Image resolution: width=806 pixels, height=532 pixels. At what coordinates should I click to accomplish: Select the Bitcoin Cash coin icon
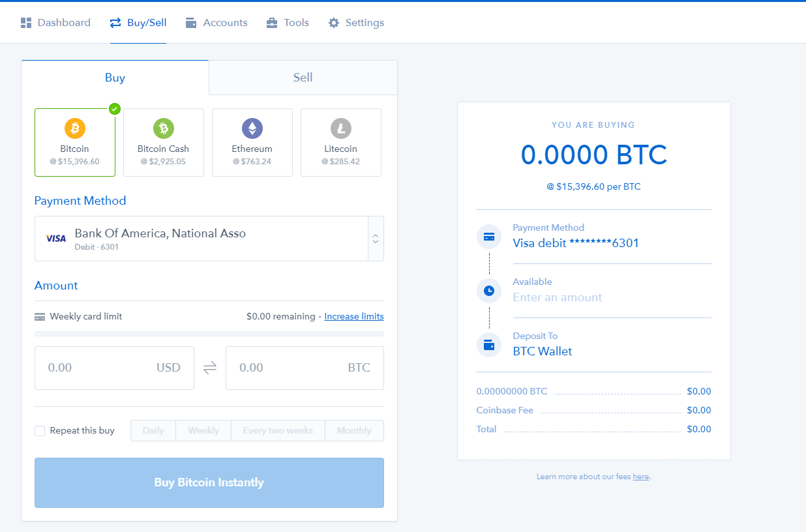164,128
